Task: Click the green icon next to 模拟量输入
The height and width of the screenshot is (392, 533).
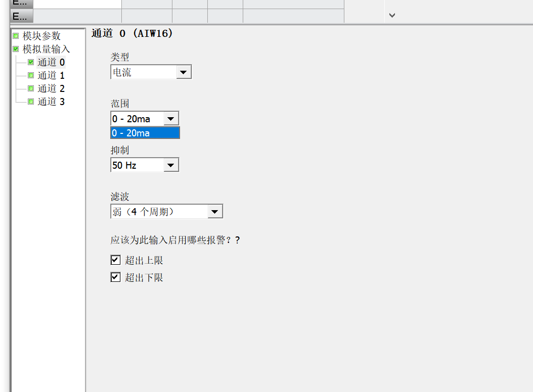Action: (16, 49)
